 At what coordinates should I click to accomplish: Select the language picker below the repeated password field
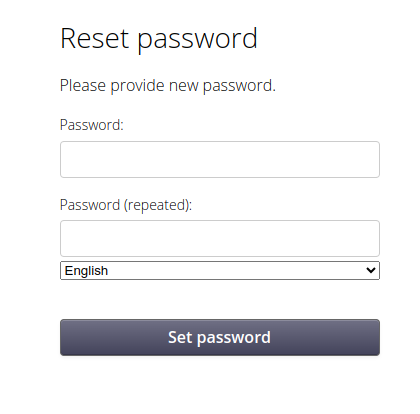220,270
